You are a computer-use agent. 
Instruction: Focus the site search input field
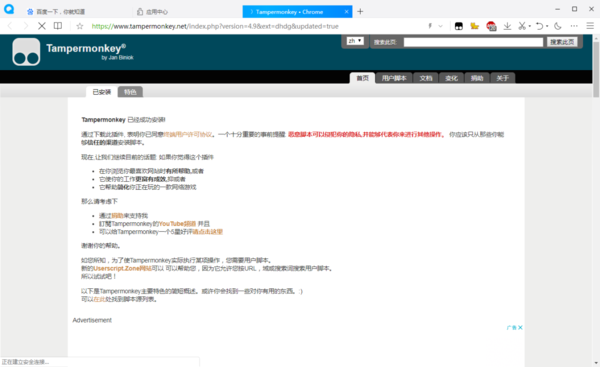pos(473,42)
